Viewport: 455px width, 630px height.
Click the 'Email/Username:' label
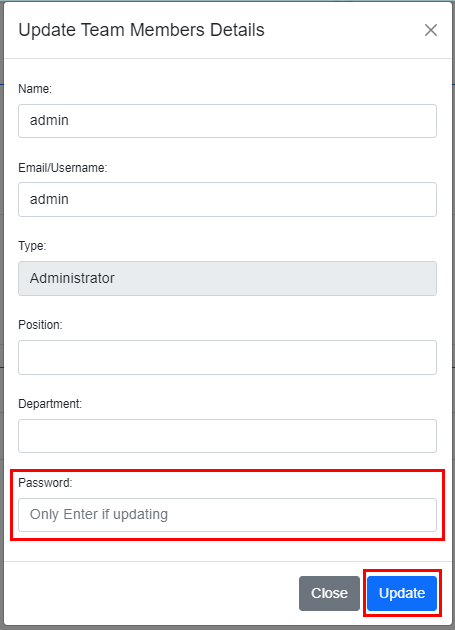click(63, 168)
